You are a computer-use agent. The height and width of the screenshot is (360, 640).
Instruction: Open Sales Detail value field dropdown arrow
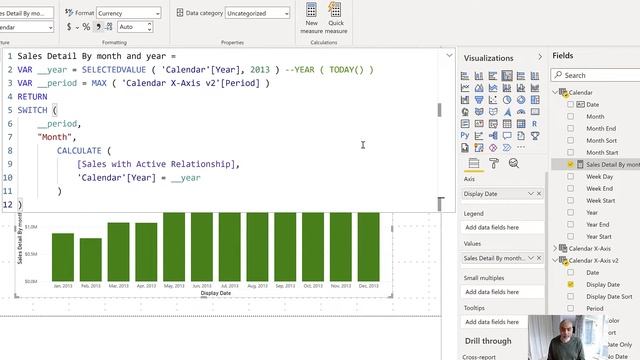531,258
